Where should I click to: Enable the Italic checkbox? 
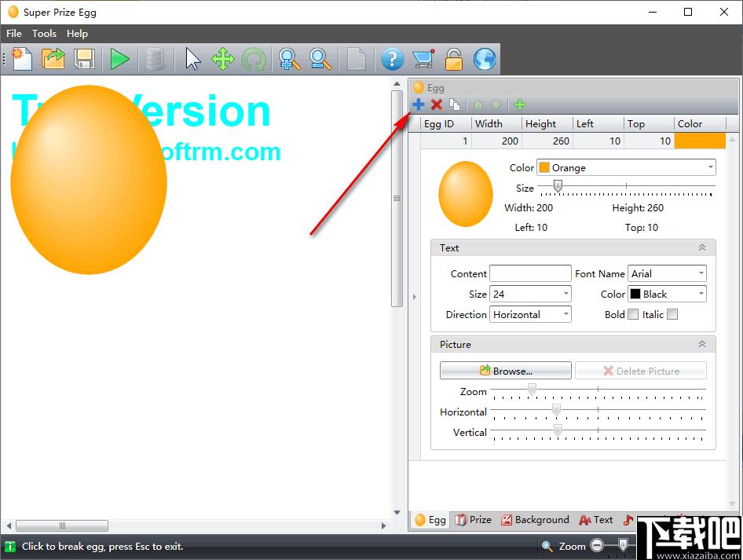(x=672, y=314)
